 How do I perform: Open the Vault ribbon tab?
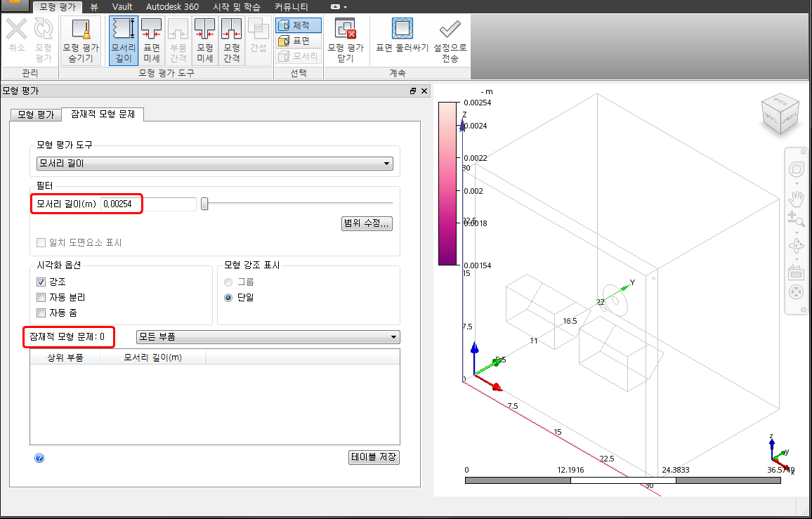(x=122, y=7)
